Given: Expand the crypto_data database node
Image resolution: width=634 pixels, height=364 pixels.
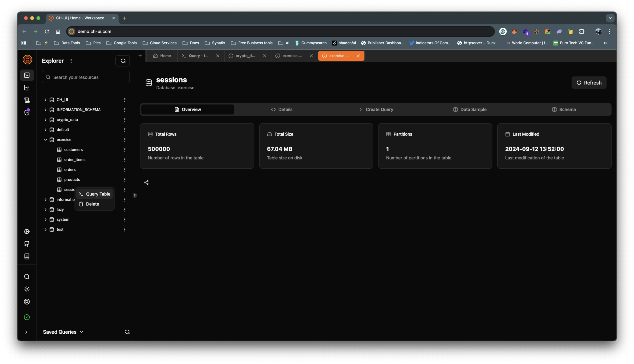Looking at the screenshot, I should click(46, 120).
